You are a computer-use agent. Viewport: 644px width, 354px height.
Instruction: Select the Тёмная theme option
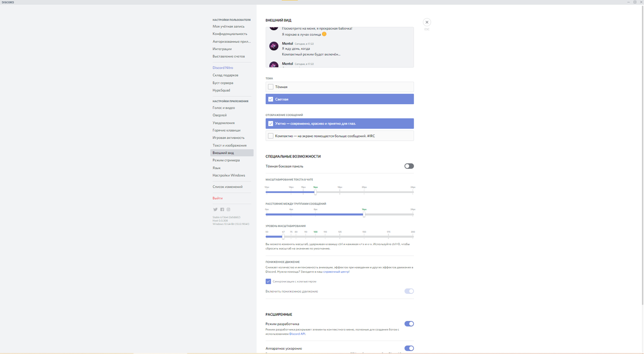tap(340, 86)
